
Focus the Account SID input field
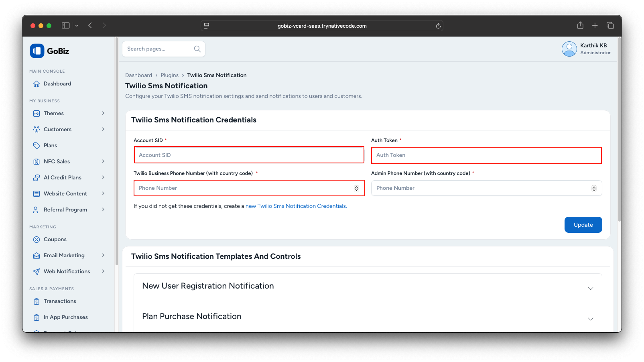pos(249,155)
